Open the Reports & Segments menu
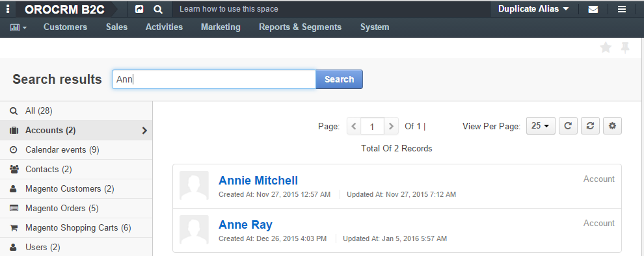This screenshot has height=256, width=644. (300, 27)
